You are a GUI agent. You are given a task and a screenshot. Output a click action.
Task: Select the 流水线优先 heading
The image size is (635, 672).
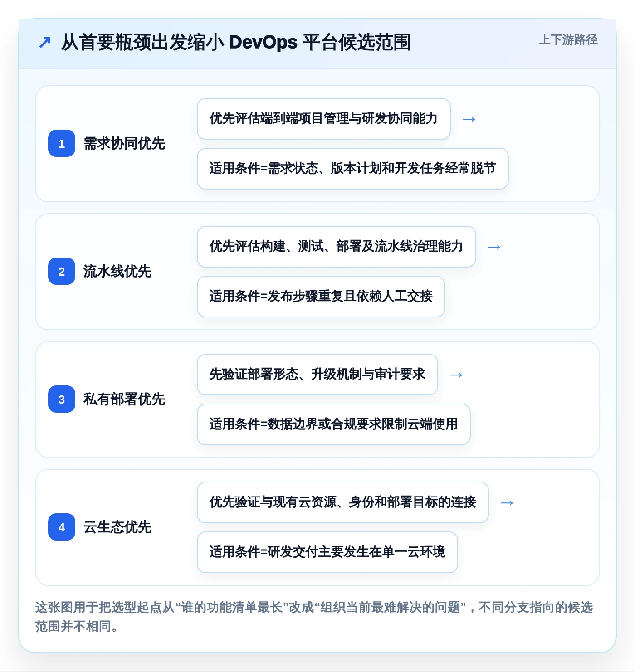point(117,272)
